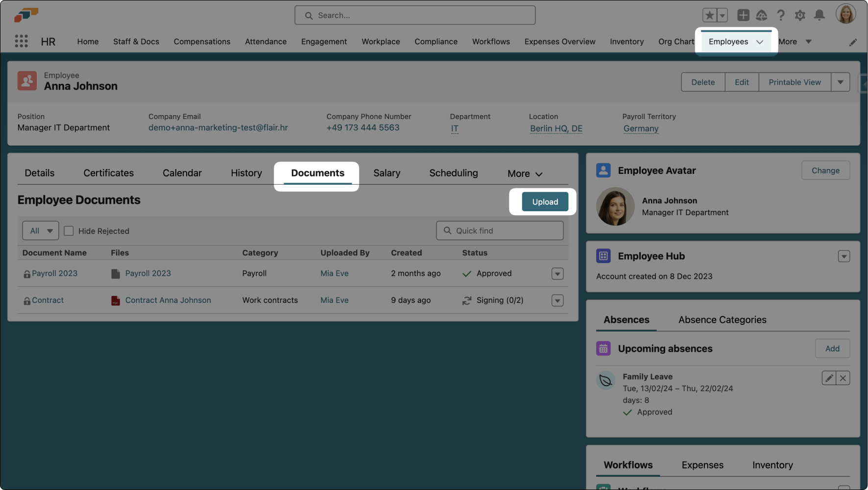This screenshot has width=868, height=490.
Task: Click the favorites star icon
Action: pyautogui.click(x=709, y=16)
